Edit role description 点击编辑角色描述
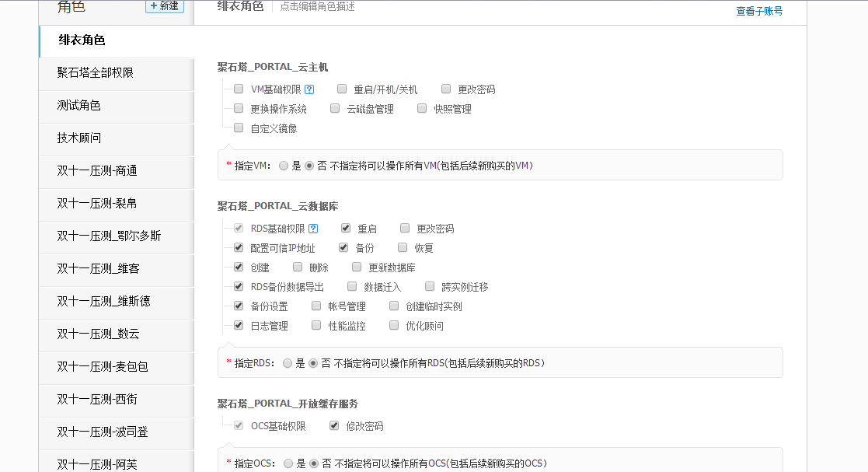Viewport: 868px width, 472px height. (x=317, y=7)
